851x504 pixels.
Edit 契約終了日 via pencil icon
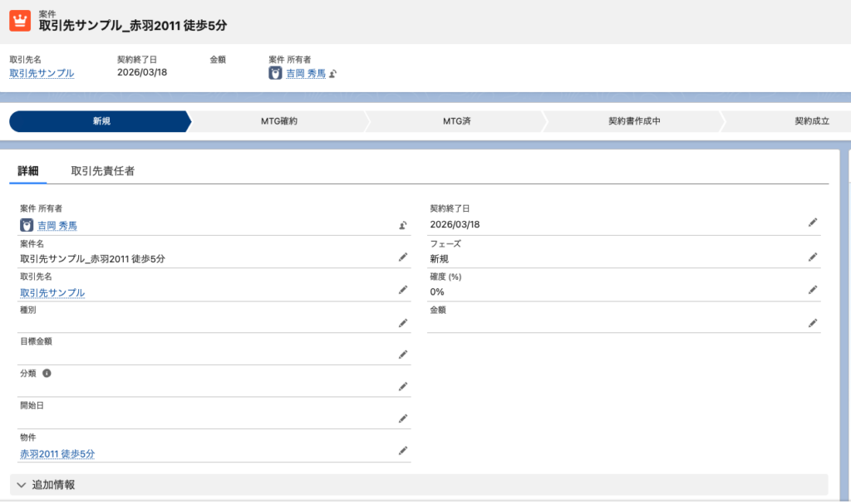click(813, 223)
